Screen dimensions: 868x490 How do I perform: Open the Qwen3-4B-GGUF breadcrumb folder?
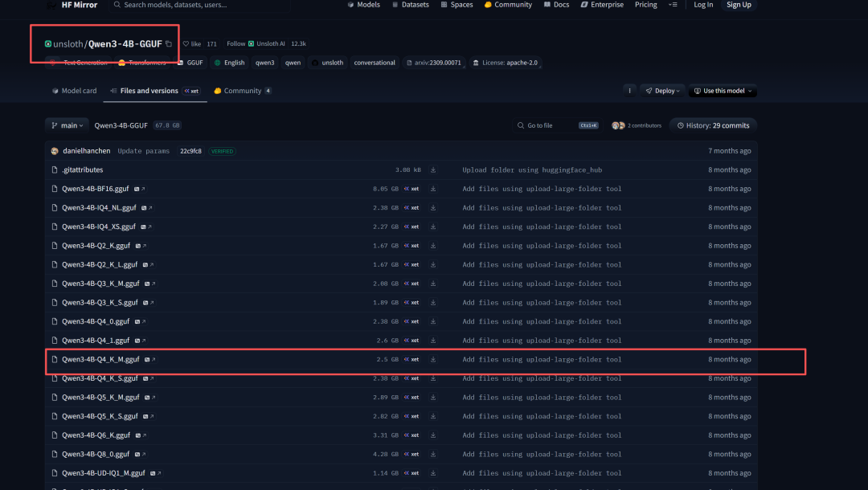[121, 125]
